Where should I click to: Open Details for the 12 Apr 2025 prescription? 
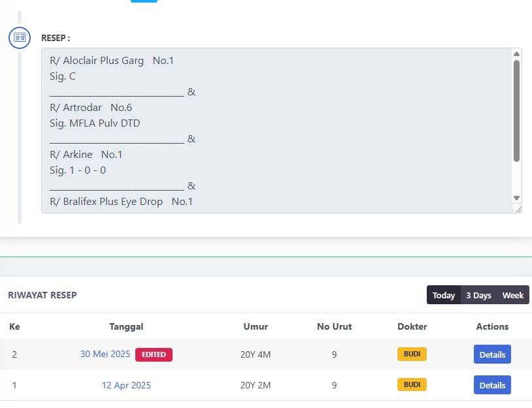click(x=492, y=385)
